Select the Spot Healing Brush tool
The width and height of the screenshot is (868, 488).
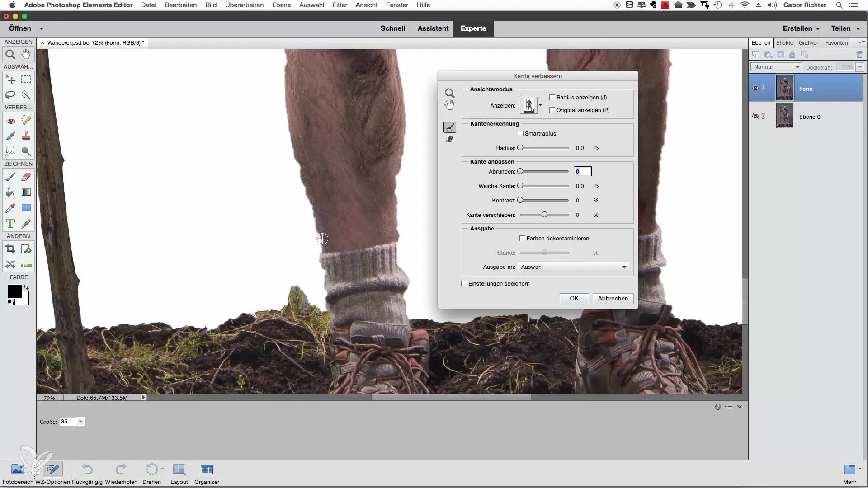(x=26, y=120)
